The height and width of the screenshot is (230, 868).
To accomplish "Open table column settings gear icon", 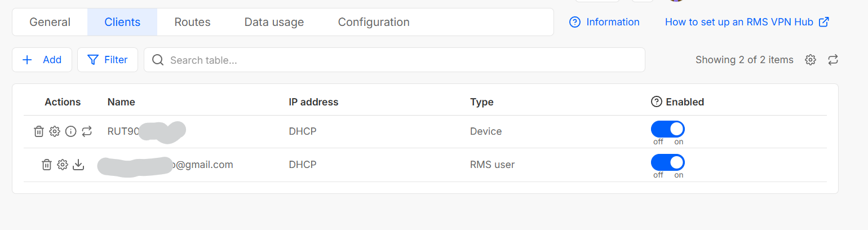I will coord(811,60).
